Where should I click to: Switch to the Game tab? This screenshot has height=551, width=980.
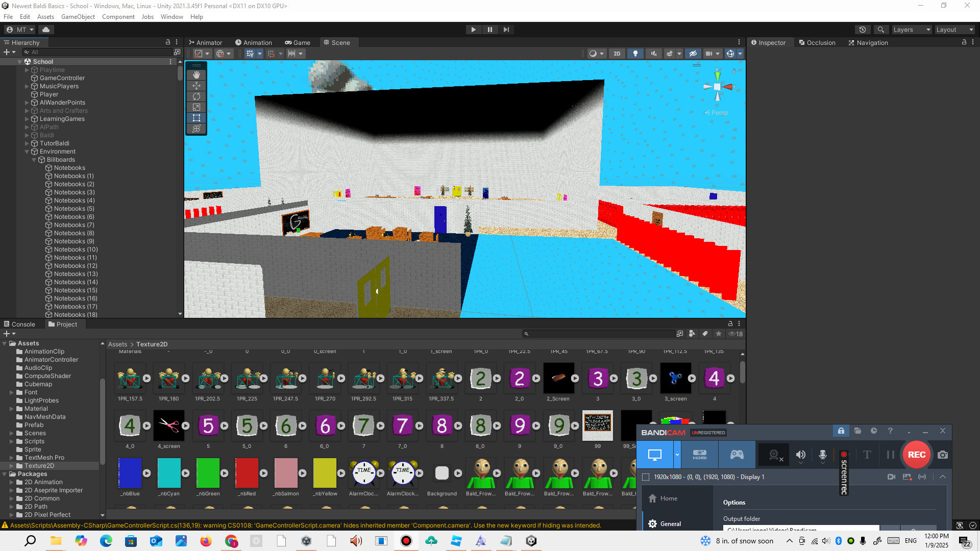point(298,42)
